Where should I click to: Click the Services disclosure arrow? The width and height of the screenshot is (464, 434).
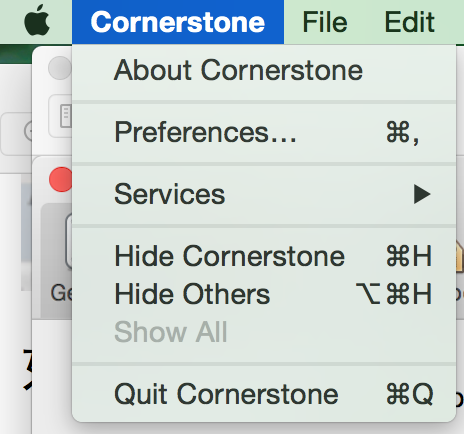[x=422, y=194]
